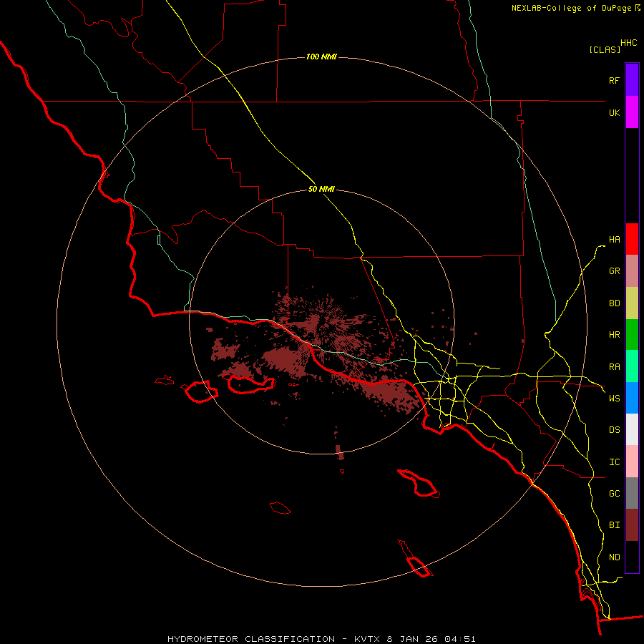The image size is (644, 644).
Task: Click the HR legend label
Action: pos(614,335)
